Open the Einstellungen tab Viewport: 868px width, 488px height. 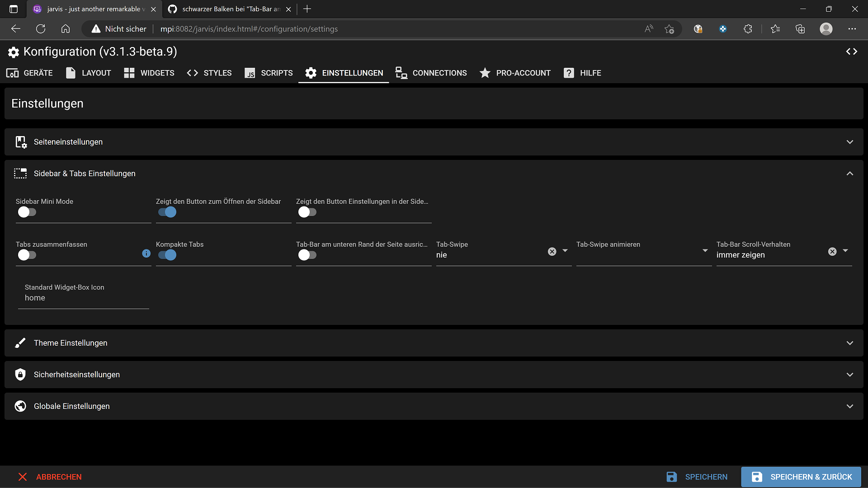pos(344,73)
